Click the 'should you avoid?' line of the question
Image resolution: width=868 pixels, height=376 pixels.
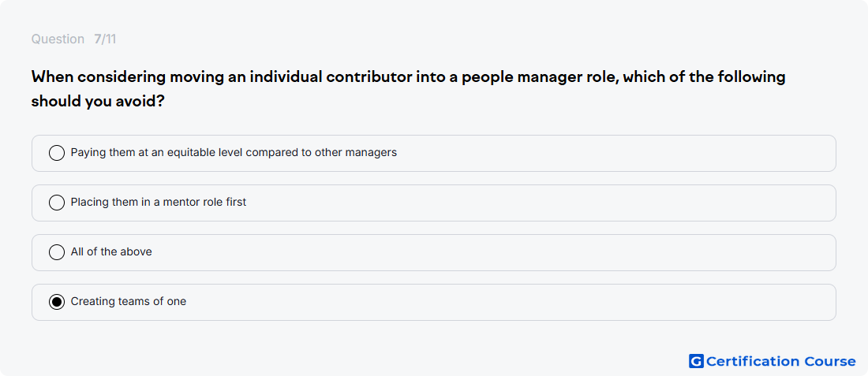(97, 102)
